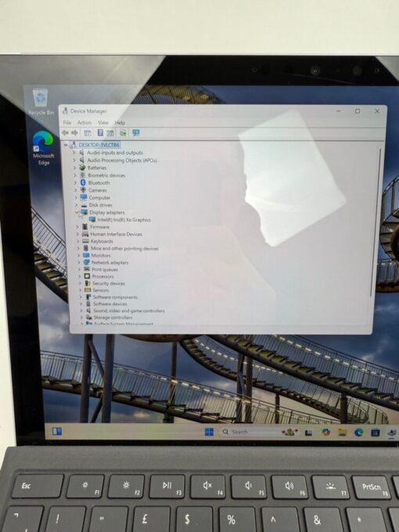Click the Show/Hide Console Tree toolbar icon

(x=88, y=133)
